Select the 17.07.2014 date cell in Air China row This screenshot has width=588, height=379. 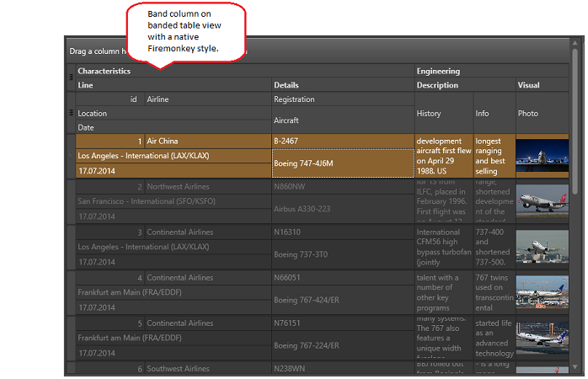click(174, 171)
